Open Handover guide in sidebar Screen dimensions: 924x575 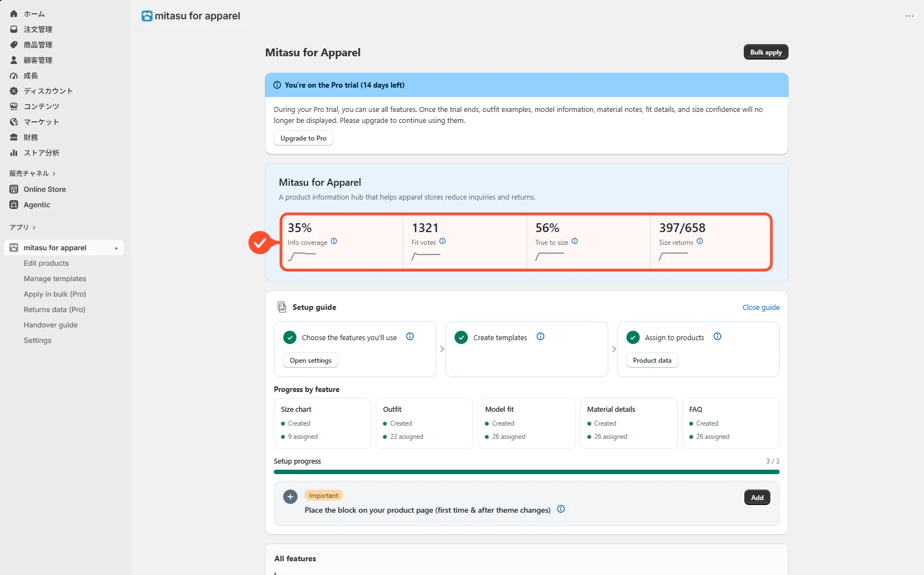[51, 325]
